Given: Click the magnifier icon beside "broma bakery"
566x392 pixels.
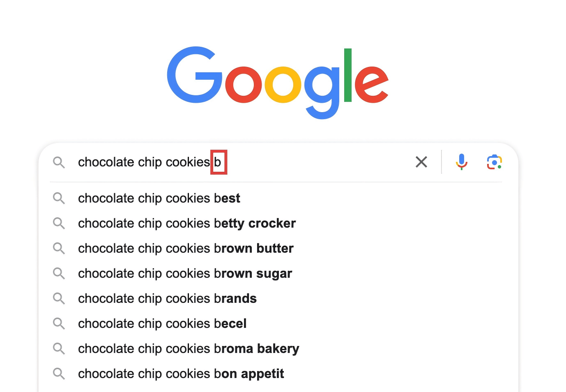Looking at the screenshot, I should tap(59, 349).
